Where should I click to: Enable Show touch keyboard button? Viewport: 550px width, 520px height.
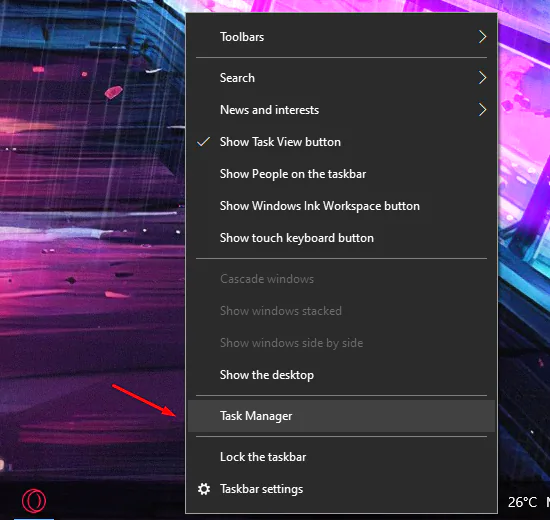pos(341,238)
